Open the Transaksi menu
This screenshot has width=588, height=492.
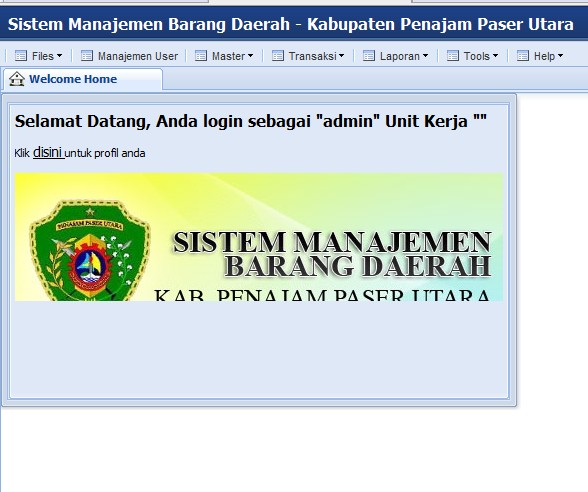308,56
